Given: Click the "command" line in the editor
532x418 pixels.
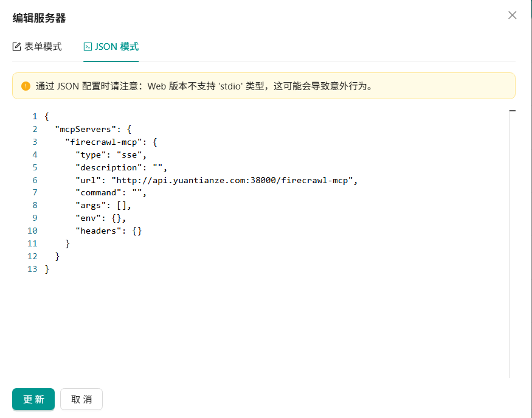Looking at the screenshot, I should 111,193.
